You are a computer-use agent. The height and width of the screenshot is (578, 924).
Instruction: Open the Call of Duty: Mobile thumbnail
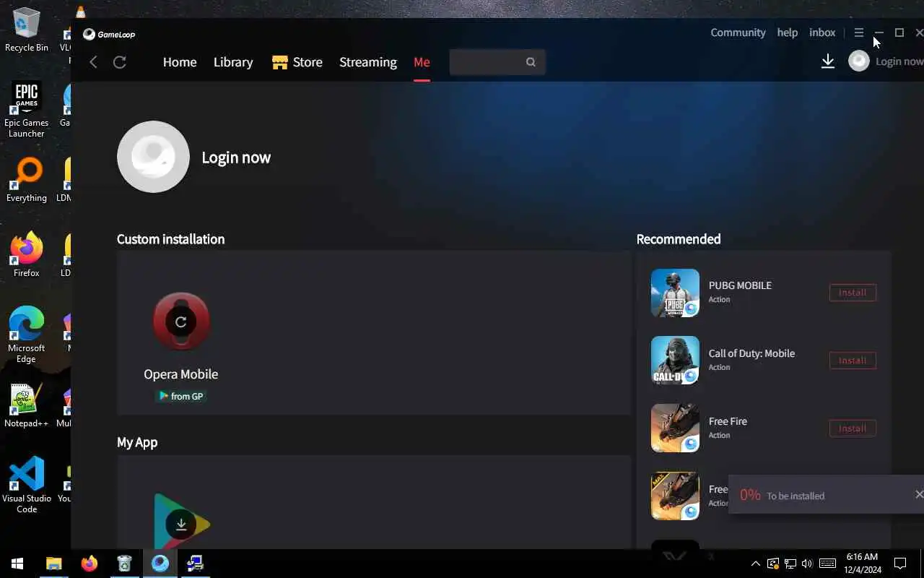point(675,360)
